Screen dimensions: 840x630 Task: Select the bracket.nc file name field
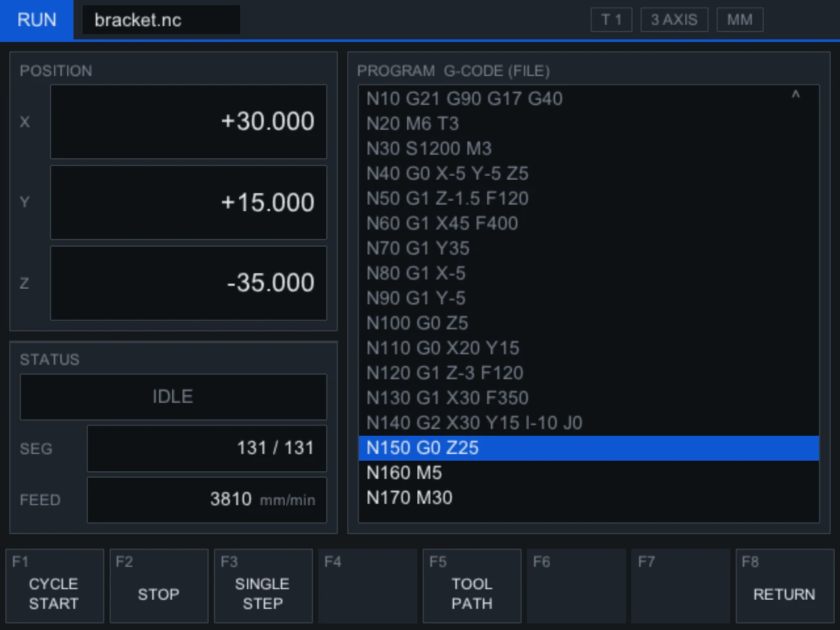161,20
